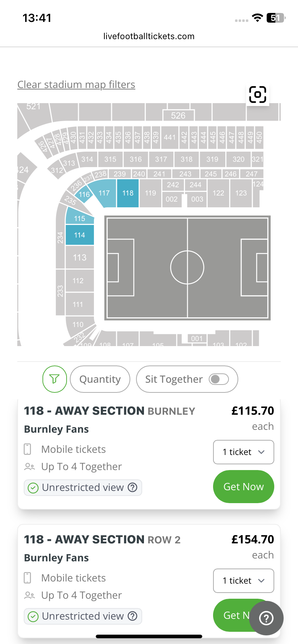Open ticket count dropdown for £115.70 listing
Screen dimensions: 298x644
[x=243, y=452]
